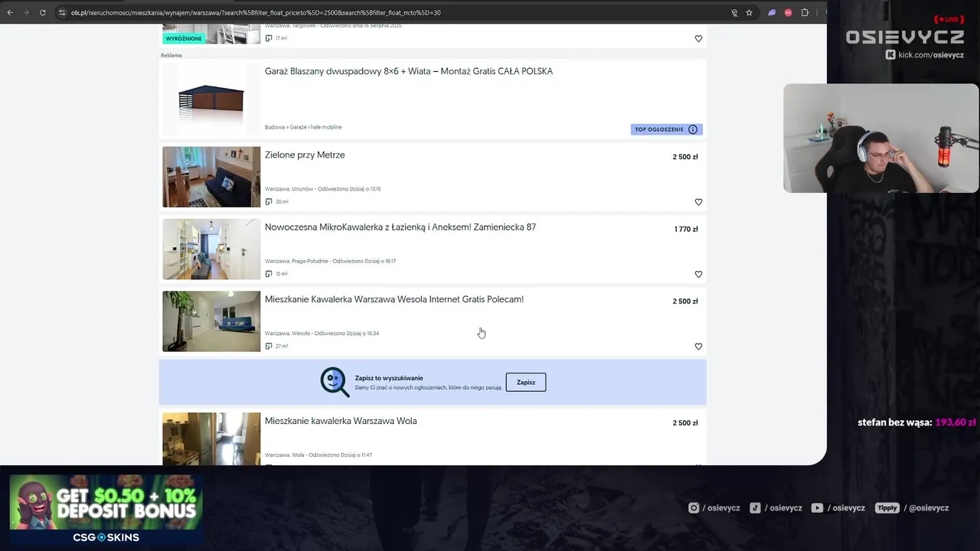Favorite the Zielone przy Metrze listing
Viewport: 980px width, 551px height.
[698, 202]
